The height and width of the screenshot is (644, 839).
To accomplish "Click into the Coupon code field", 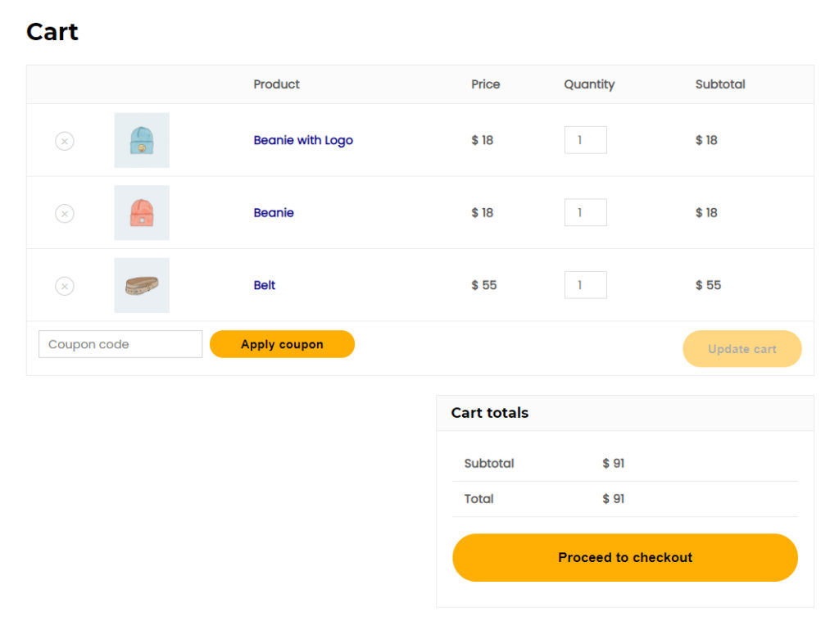I will (x=120, y=344).
